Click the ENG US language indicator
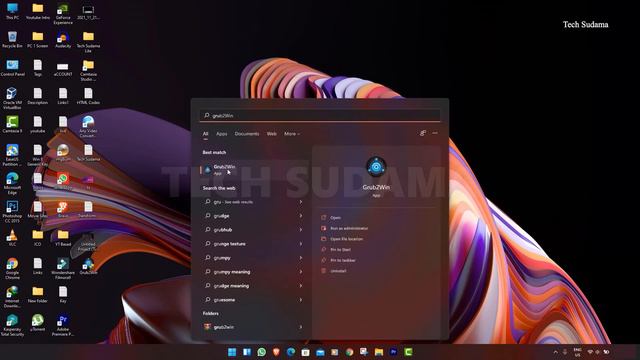The image size is (640, 360). 577,352
